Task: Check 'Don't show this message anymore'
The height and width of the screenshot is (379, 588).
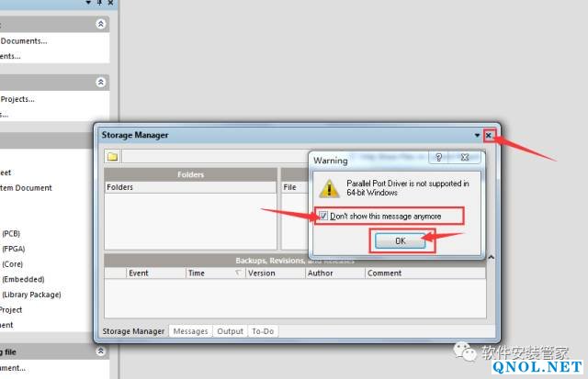Action: point(322,216)
